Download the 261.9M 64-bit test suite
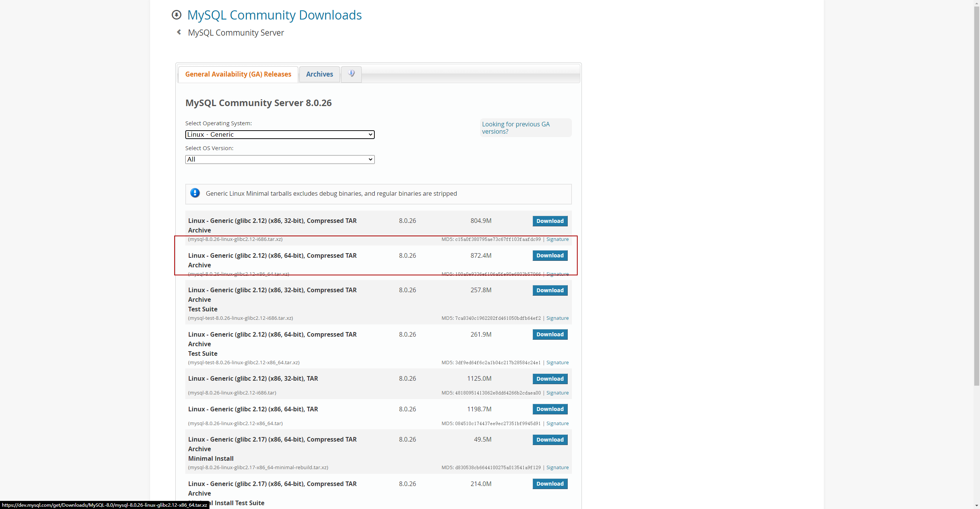The height and width of the screenshot is (509, 980). coord(550,334)
